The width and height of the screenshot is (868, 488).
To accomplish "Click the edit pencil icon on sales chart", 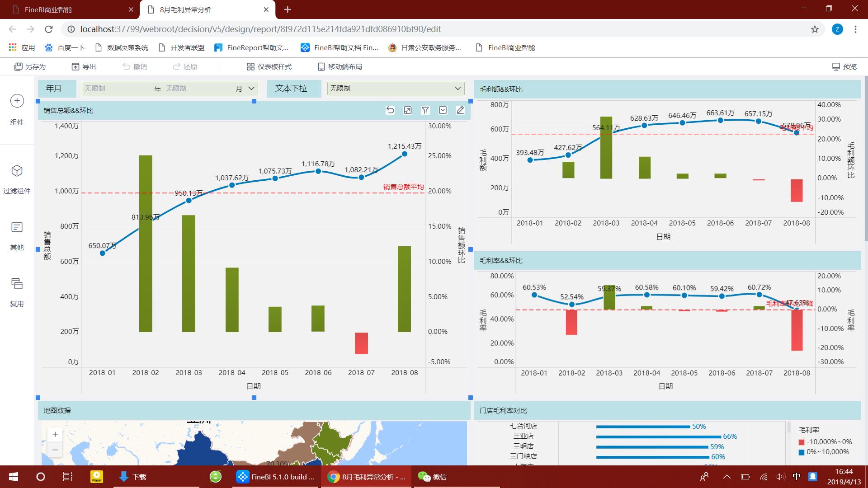I will coord(460,110).
